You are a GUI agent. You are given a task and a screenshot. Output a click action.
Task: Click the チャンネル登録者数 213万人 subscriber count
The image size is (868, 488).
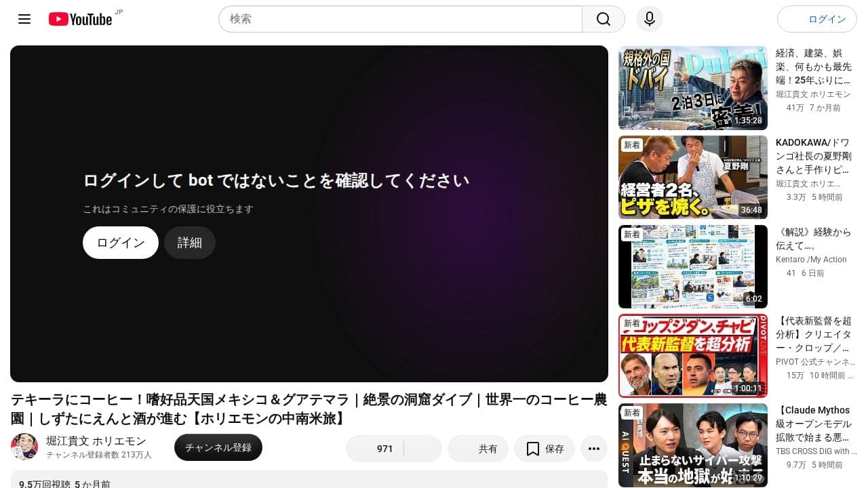coord(99,455)
